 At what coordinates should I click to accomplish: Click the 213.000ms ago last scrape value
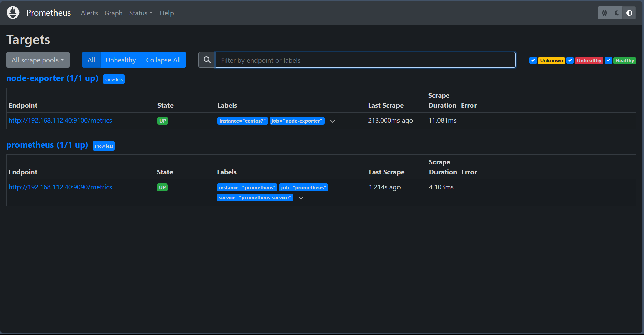[390, 120]
